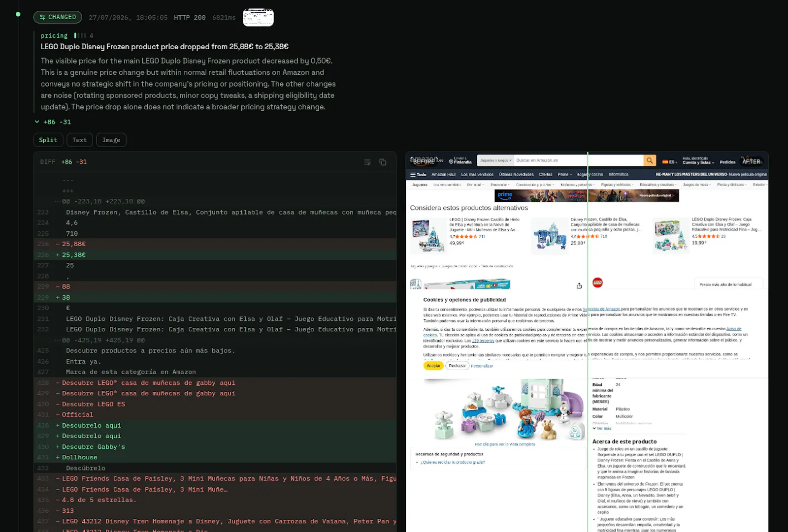Viewport: 788px width, 532px height.
Task: Click the Prime movie promo banner
Action: click(587, 195)
